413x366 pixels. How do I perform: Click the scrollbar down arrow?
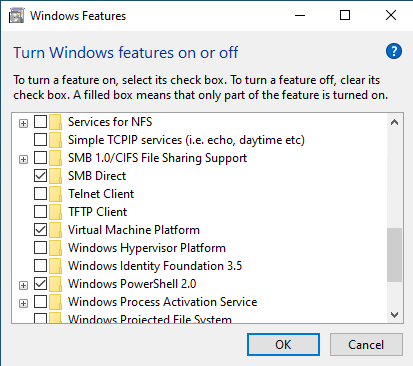[x=394, y=314]
